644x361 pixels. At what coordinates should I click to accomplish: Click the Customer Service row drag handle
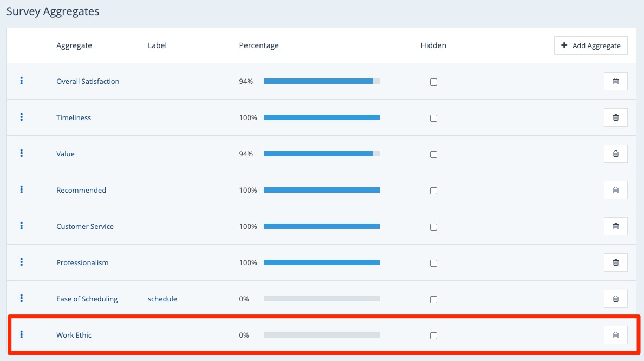click(x=22, y=226)
